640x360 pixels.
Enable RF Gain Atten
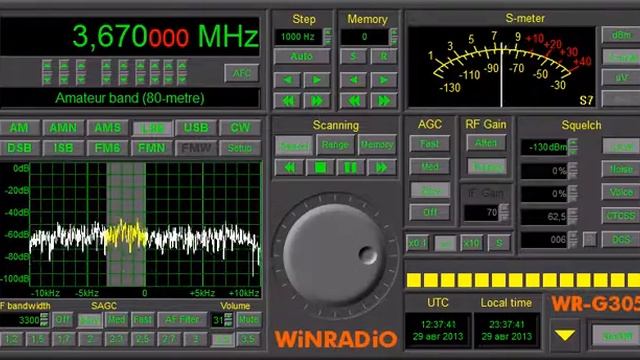coord(486,143)
